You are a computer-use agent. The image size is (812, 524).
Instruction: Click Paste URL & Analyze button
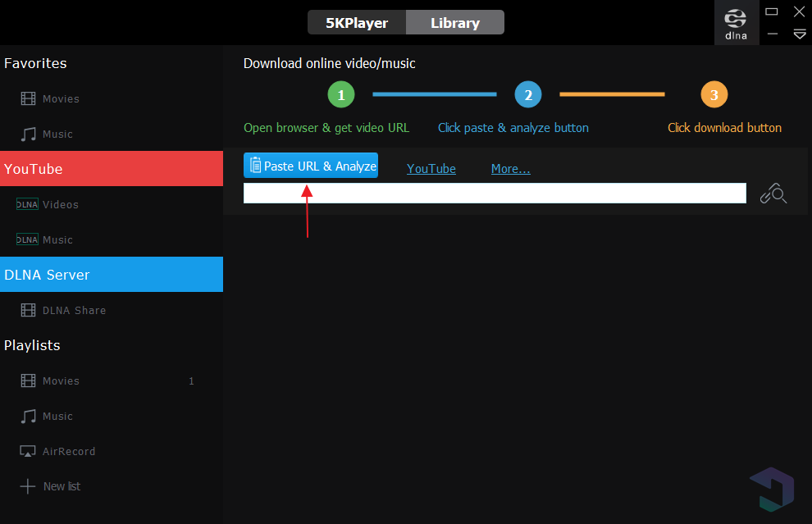point(311,166)
